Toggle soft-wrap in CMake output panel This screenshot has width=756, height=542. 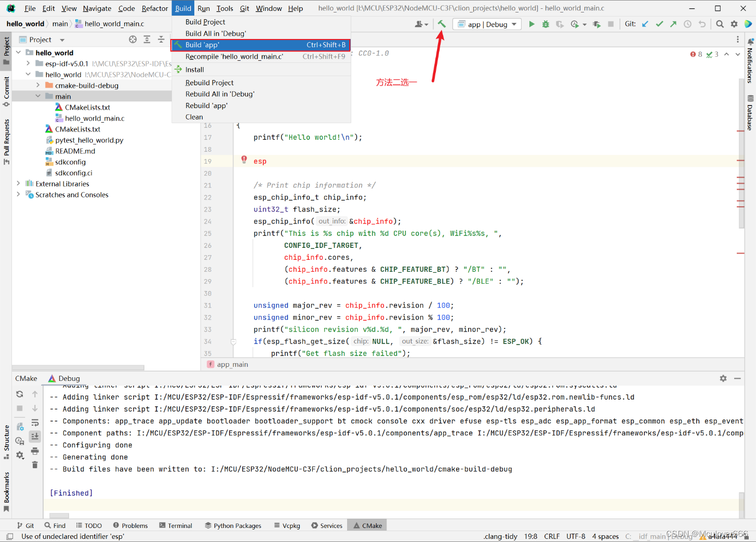pyautogui.click(x=35, y=422)
